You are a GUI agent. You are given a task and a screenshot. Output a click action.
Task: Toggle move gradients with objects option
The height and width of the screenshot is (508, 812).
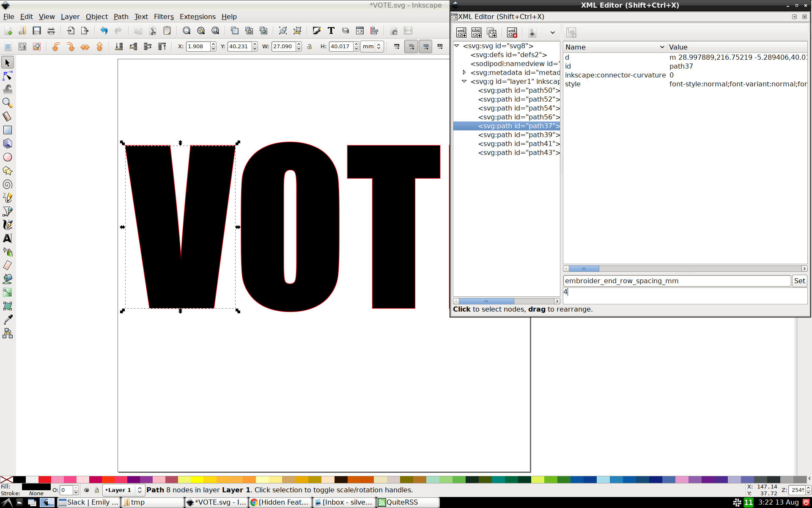point(426,47)
